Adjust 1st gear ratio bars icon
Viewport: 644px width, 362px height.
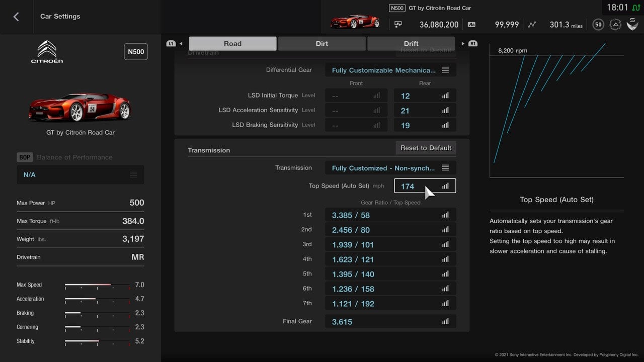click(x=445, y=215)
